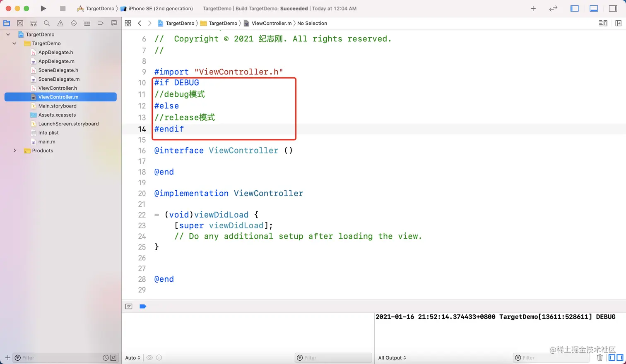This screenshot has width=626, height=364.
Task: Collapse the TargetDemo group folder
Action: tap(14, 43)
